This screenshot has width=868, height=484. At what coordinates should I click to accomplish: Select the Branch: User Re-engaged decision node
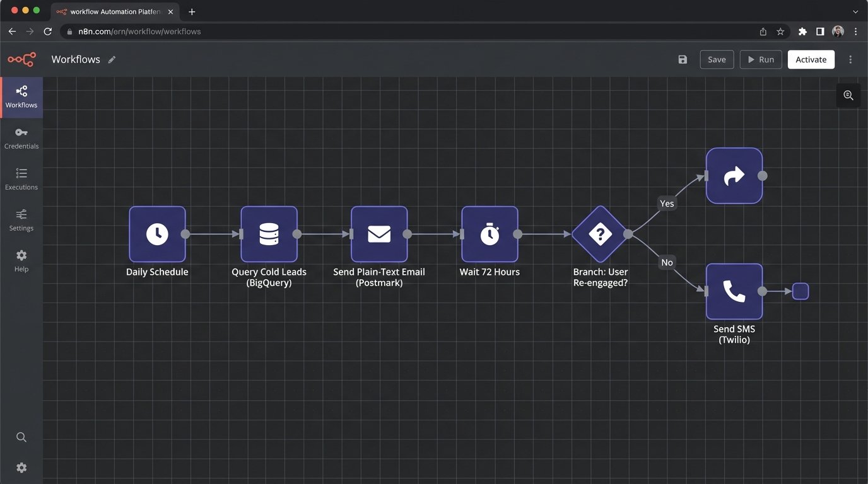[x=599, y=233]
